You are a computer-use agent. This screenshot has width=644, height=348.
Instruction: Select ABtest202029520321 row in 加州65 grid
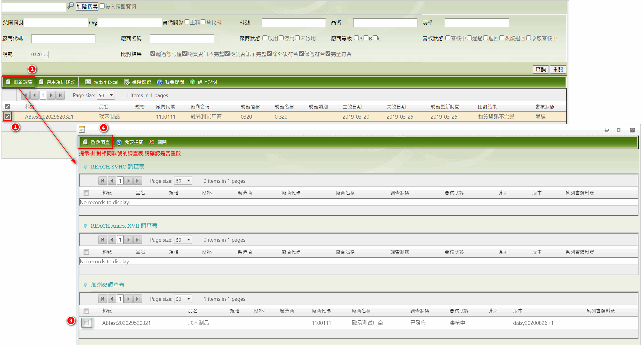point(87,323)
